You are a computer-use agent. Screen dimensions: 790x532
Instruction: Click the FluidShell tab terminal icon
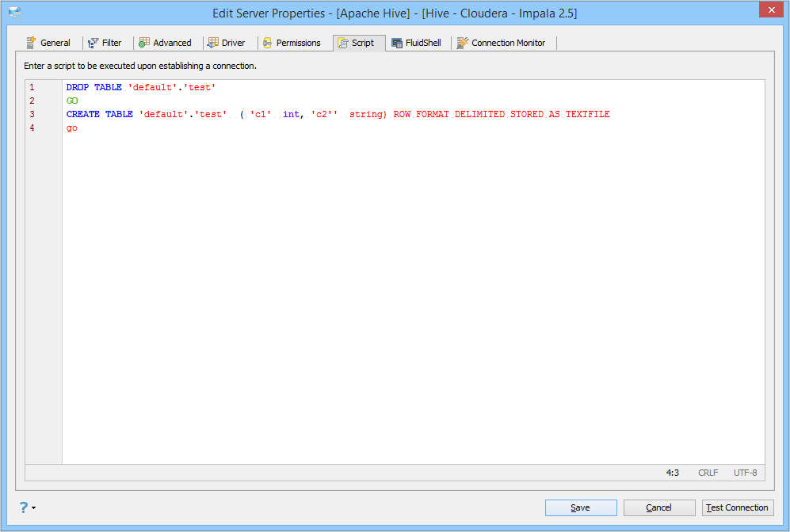click(x=397, y=44)
